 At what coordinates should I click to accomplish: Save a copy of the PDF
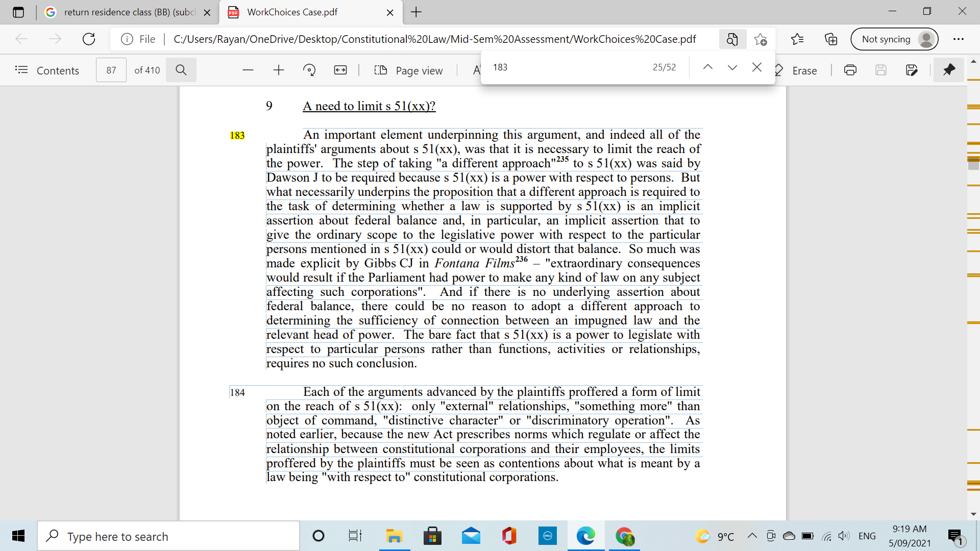click(x=881, y=70)
